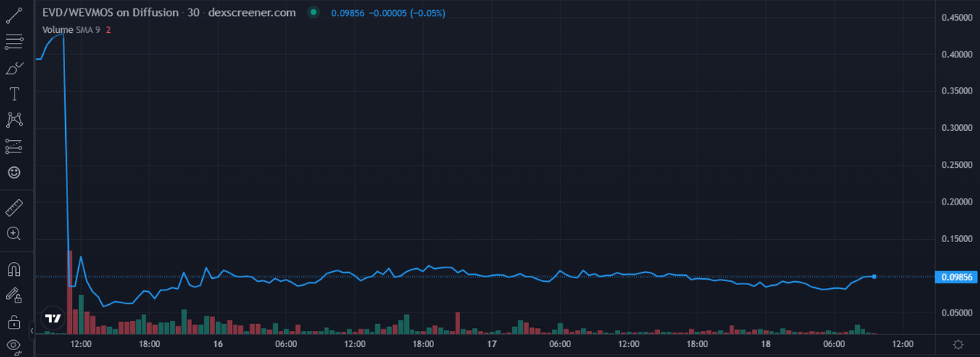980x357 pixels.
Task: Open the Fibonacci and horizontal lines tool
Action: pyautogui.click(x=14, y=41)
